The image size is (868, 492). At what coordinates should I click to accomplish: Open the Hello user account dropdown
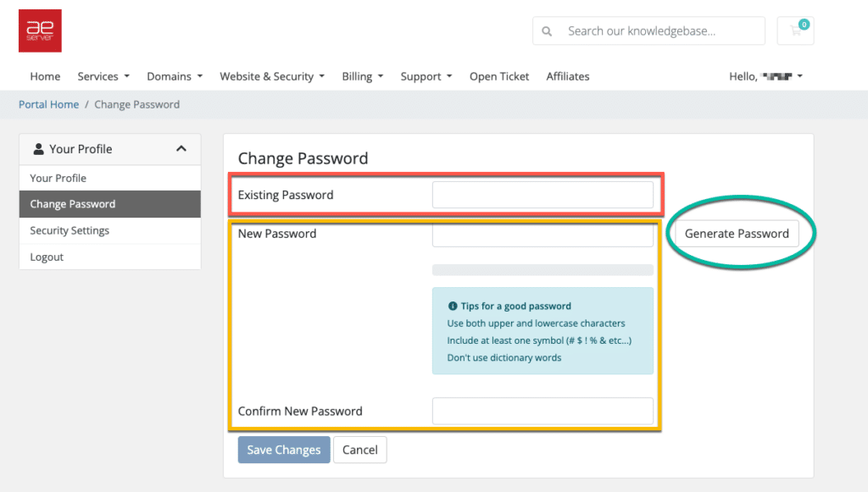click(x=765, y=76)
